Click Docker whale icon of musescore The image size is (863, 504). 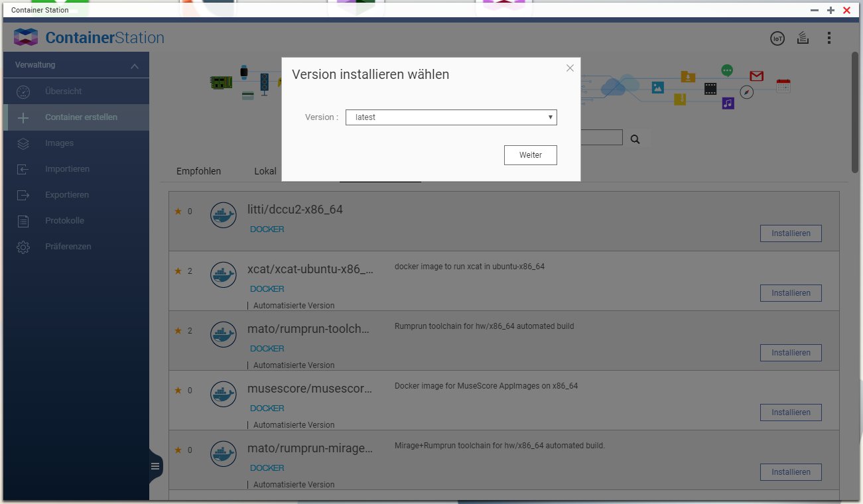(x=224, y=394)
